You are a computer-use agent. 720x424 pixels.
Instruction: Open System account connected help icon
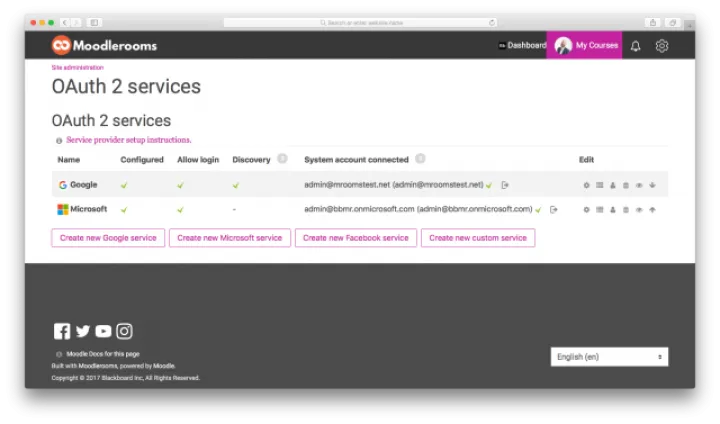coord(420,158)
